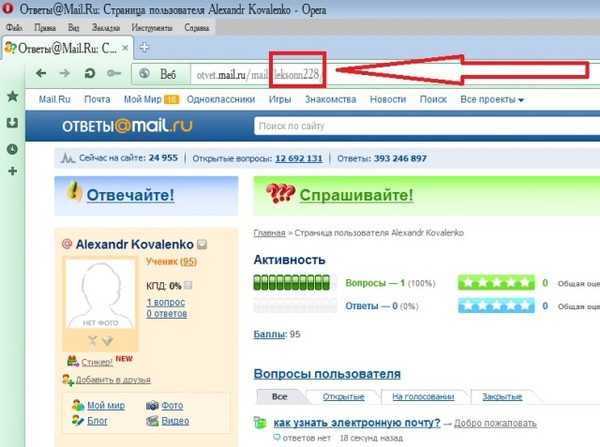Open bookmarks star panel in sidebar

click(x=13, y=96)
